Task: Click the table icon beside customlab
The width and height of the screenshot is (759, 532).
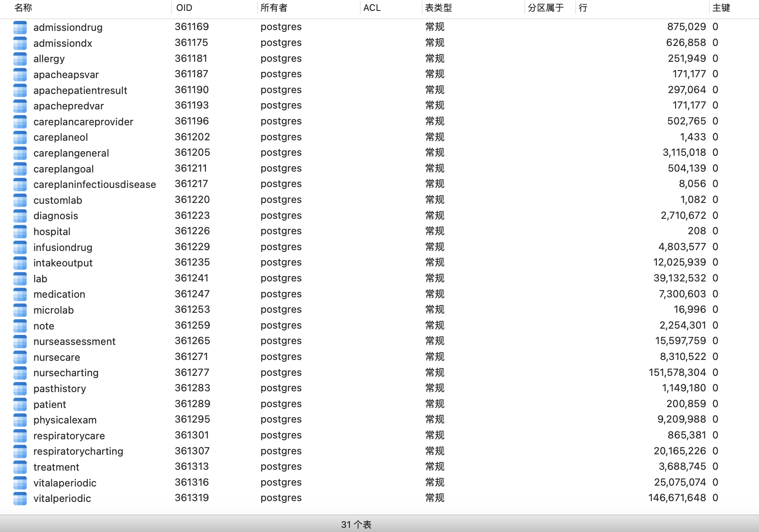Action: coord(20,200)
